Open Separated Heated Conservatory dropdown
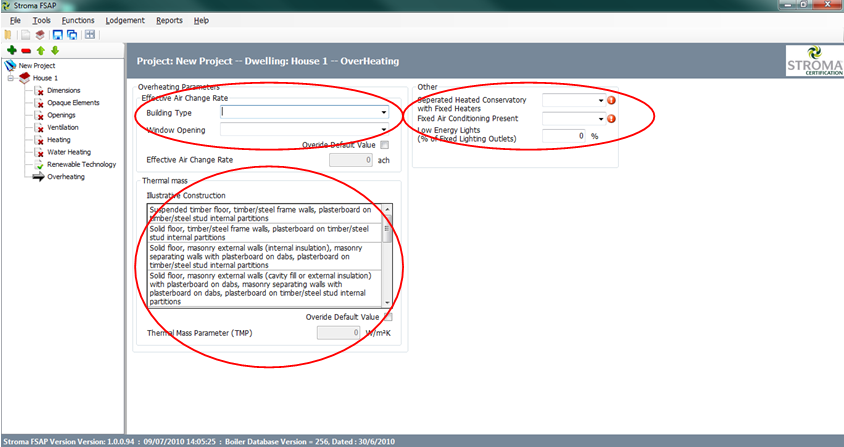The width and height of the screenshot is (844, 447). coord(601,100)
